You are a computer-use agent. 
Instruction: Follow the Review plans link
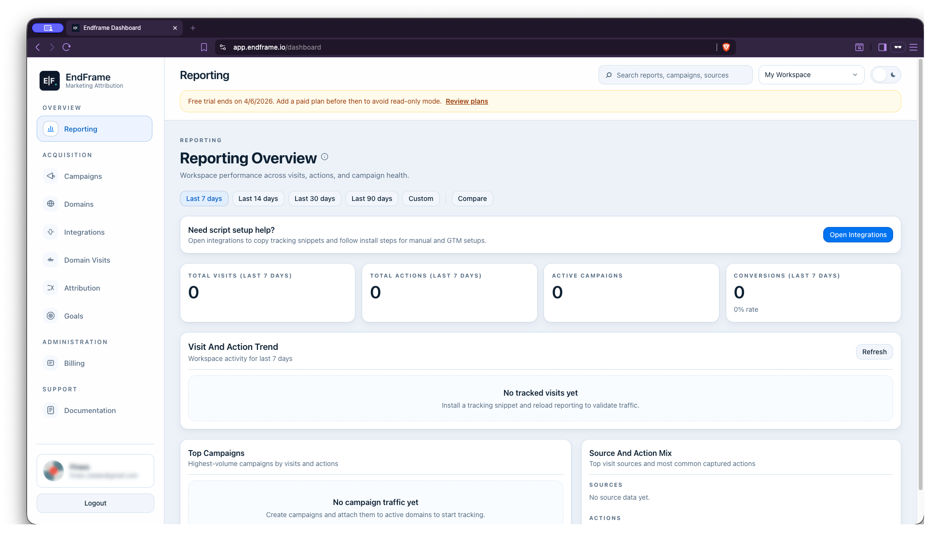coord(466,101)
